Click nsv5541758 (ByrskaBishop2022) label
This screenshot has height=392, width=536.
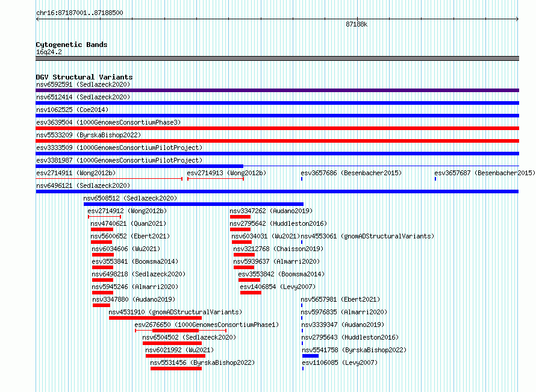pos(354,350)
